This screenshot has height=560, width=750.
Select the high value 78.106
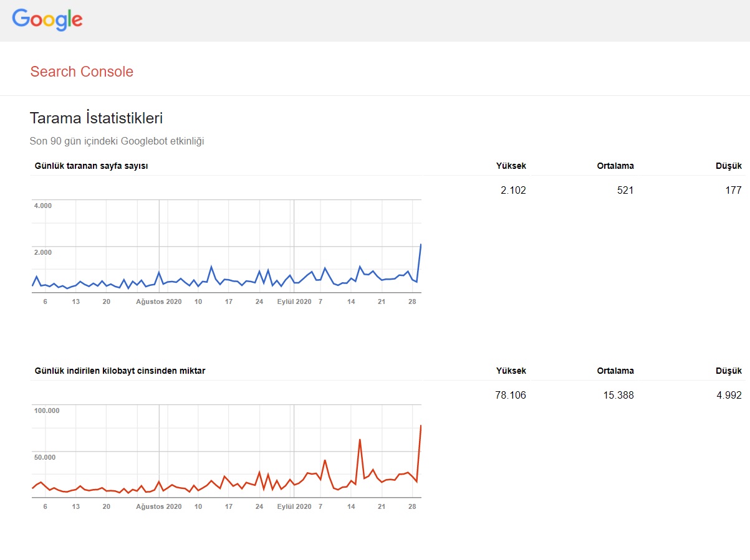pyautogui.click(x=511, y=395)
